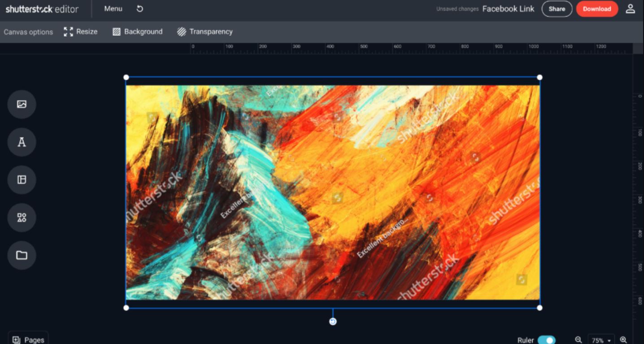Click the top-left canvas selection handle
The height and width of the screenshot is (344, 644).
pos(126,77)
